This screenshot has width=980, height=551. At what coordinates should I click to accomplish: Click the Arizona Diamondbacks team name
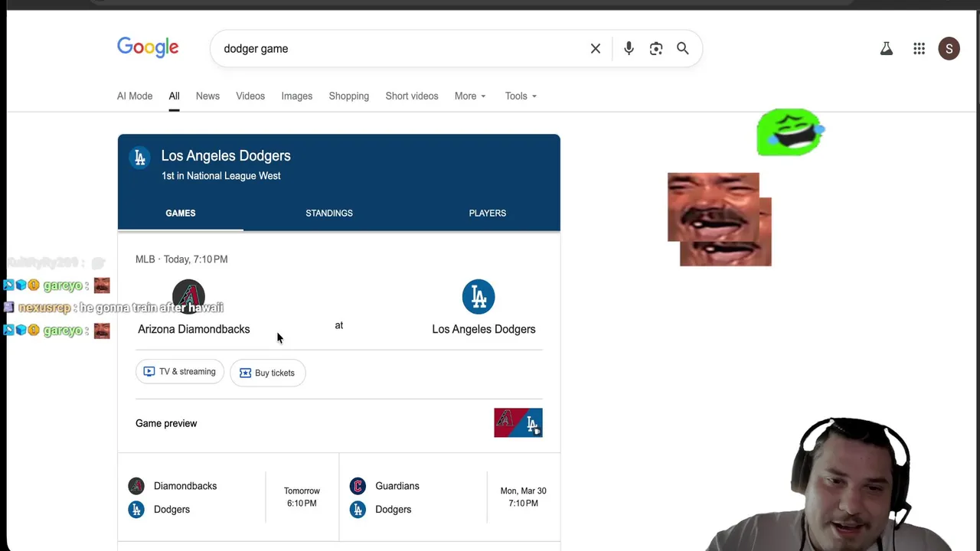[194, 329]
